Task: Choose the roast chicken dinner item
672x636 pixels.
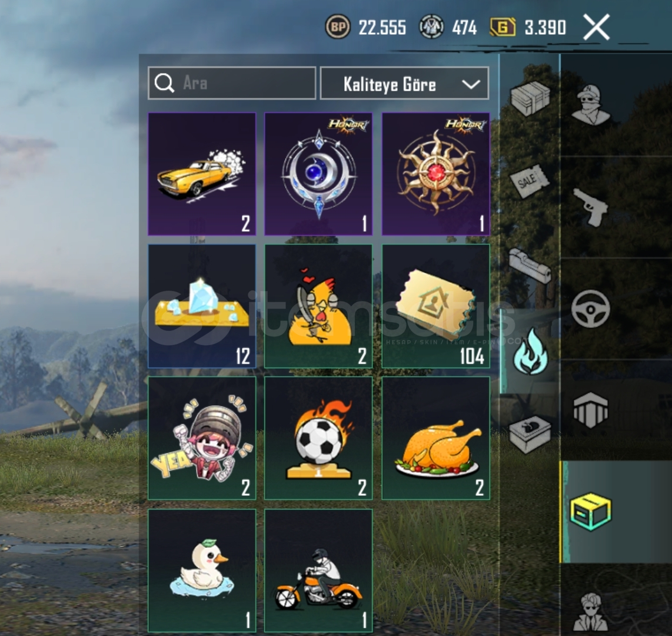Action: pyautogui.click(x=435, y=438)
